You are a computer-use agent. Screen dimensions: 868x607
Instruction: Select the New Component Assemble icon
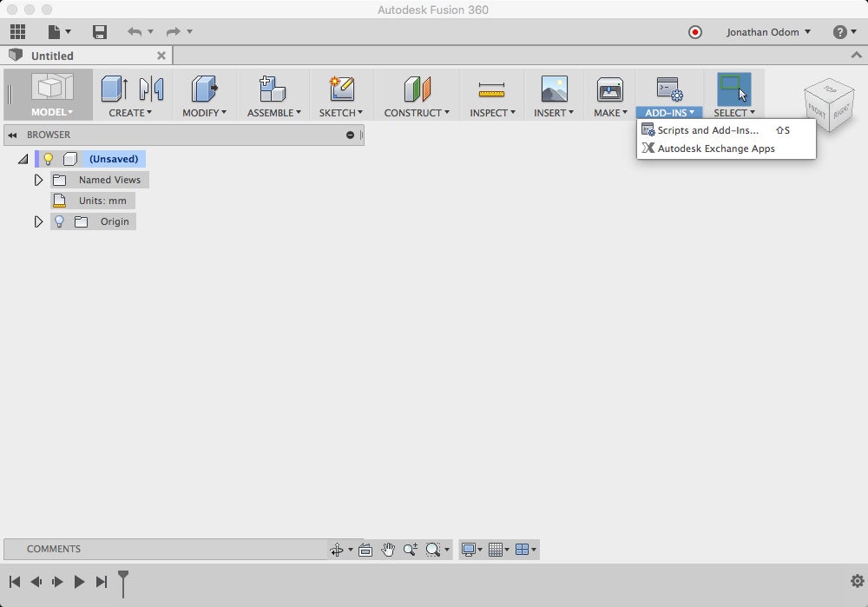click(x=273, y=89)
